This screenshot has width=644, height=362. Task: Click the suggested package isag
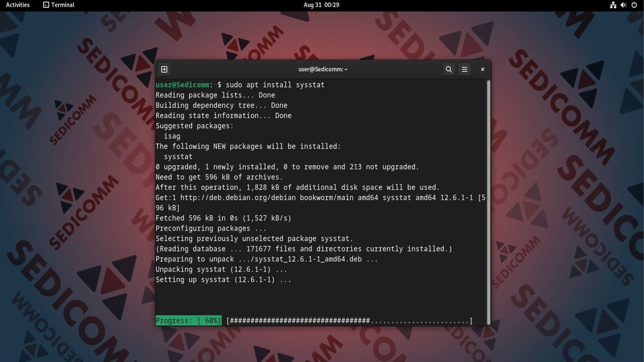pos(172,136)
